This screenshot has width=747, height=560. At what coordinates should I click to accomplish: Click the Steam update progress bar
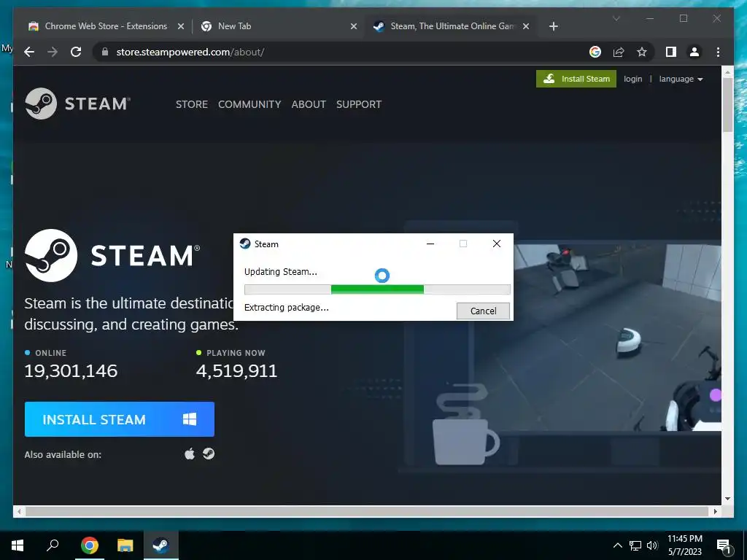point(377,289)
